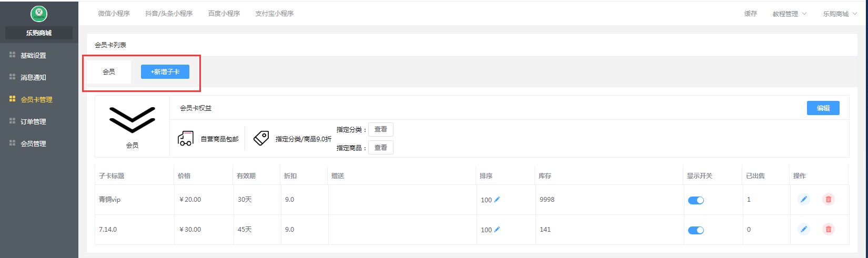Toggle display switch for 青铜vip
Viewport: 868px width, 258px height.
pyautogui.click(x=696, y=200)
